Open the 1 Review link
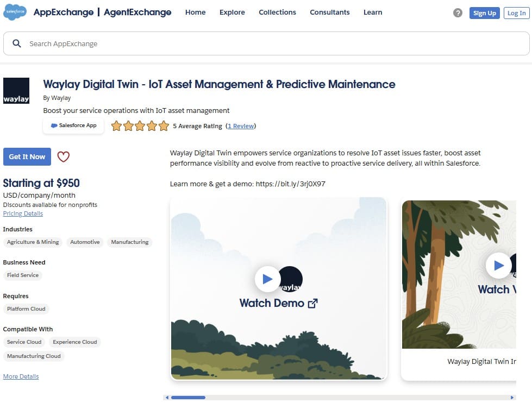 pos(241,126)
